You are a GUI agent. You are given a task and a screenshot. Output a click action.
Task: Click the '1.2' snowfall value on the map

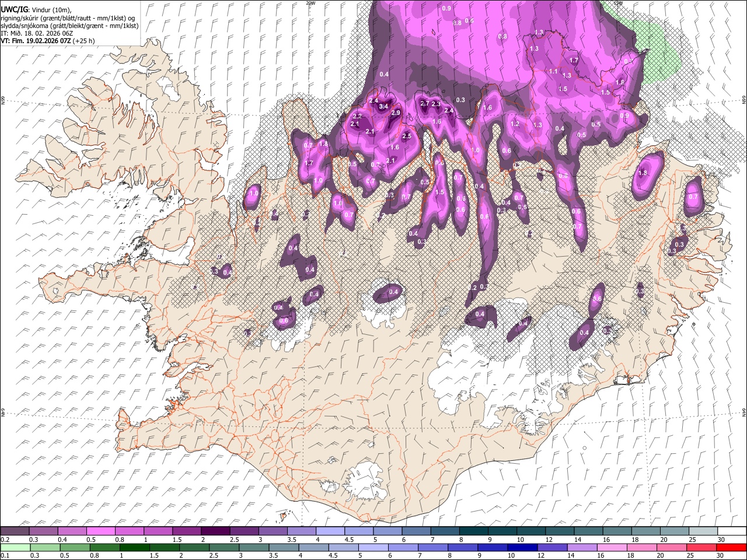click(515, 124)
